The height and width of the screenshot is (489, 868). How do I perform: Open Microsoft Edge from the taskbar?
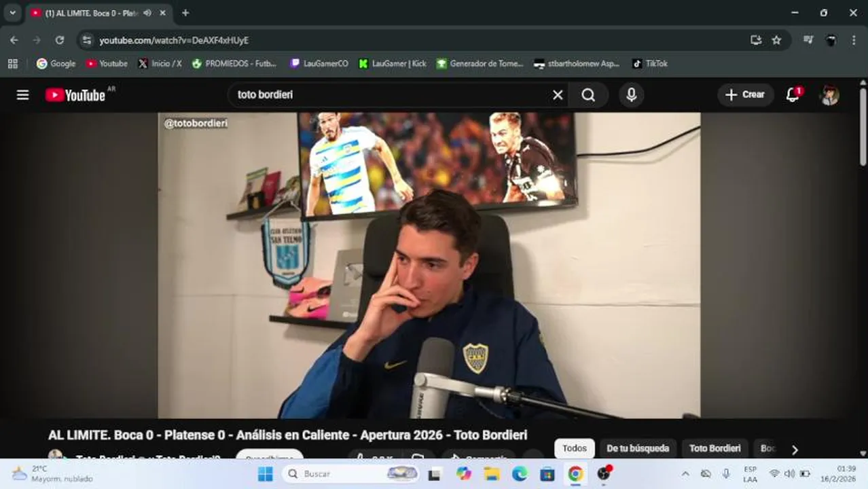point(520,474)
